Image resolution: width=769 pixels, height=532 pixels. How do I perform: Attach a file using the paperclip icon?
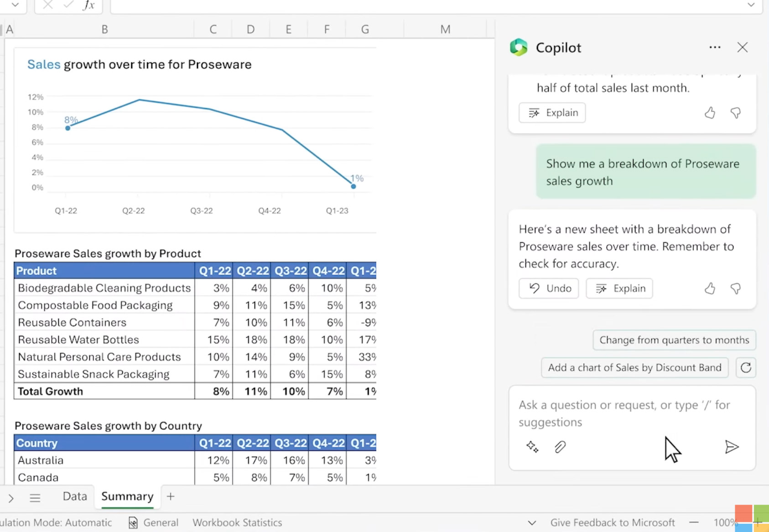pyautogui.click(x=560, y=447)
